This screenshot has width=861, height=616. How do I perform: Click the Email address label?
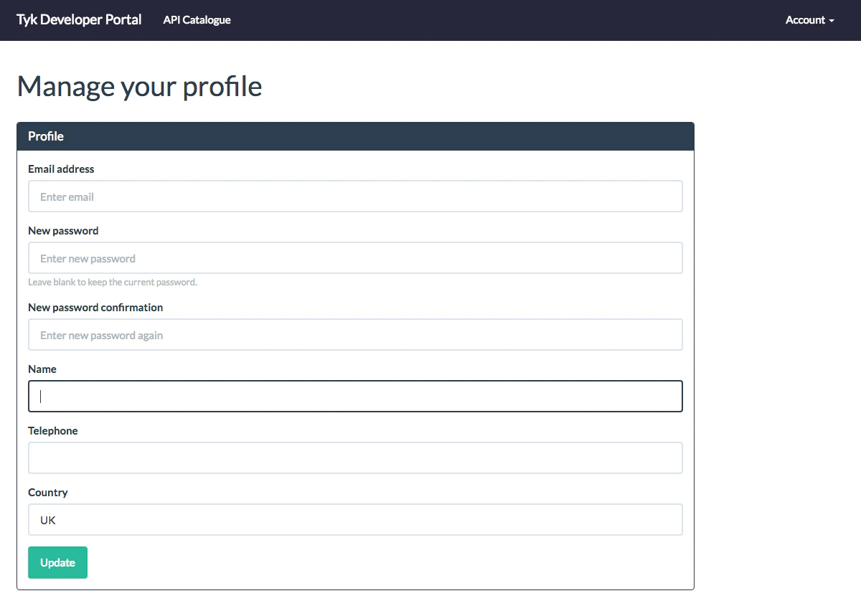click(x=61, y=169)
